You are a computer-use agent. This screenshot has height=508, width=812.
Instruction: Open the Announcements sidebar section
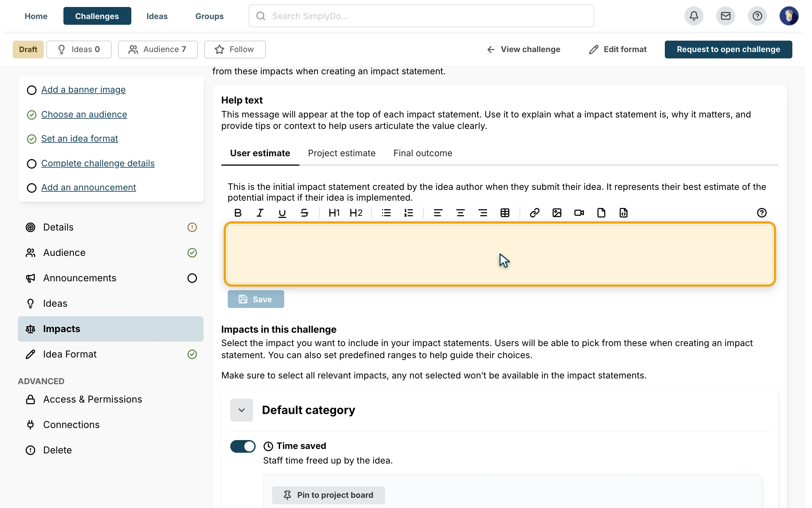point(111,278)
